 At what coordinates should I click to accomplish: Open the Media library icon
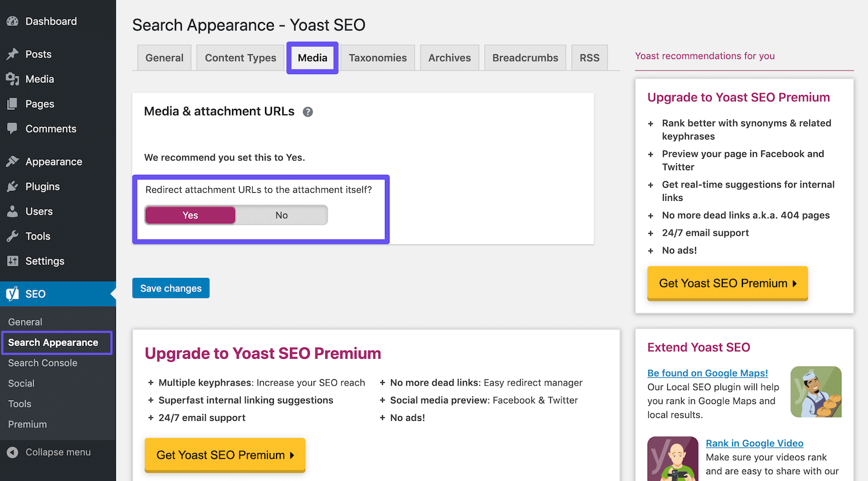click(x=13, y=79)
